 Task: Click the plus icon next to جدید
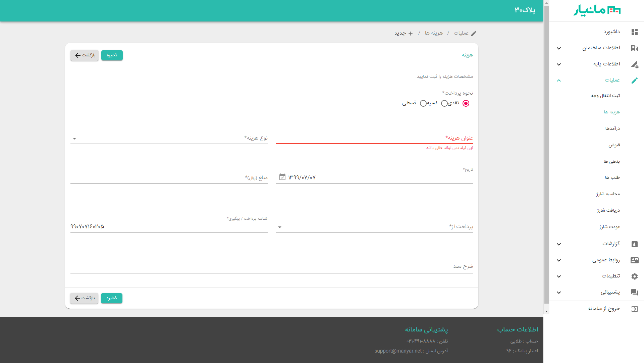(x=410, y=34)
